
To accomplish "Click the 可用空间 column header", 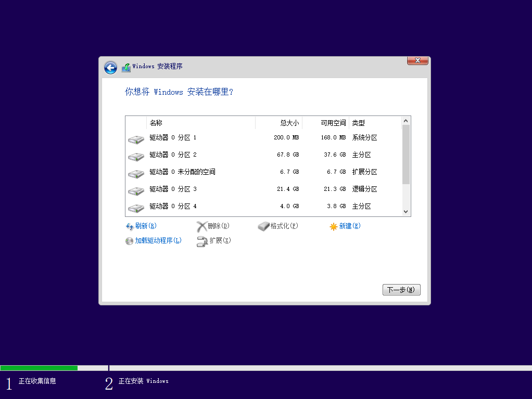I will (x=333, y=123).
